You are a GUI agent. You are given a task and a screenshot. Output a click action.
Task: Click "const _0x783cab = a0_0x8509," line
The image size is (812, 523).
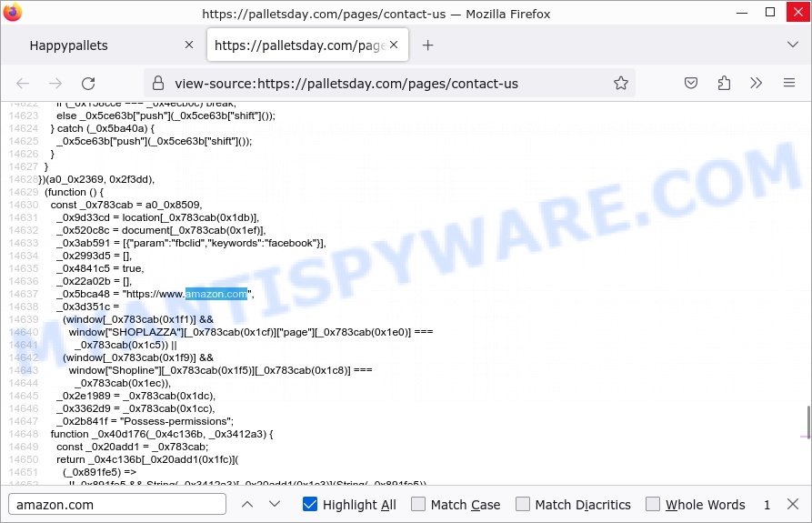[126, 205]
